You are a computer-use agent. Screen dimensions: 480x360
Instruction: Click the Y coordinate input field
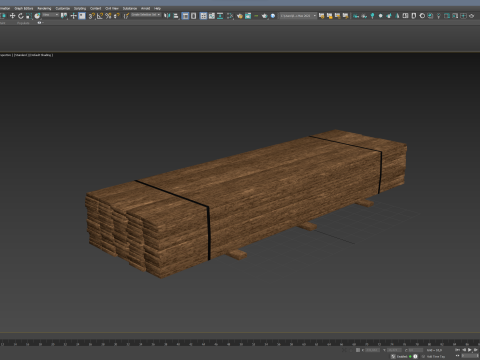[x=394, y=350]
